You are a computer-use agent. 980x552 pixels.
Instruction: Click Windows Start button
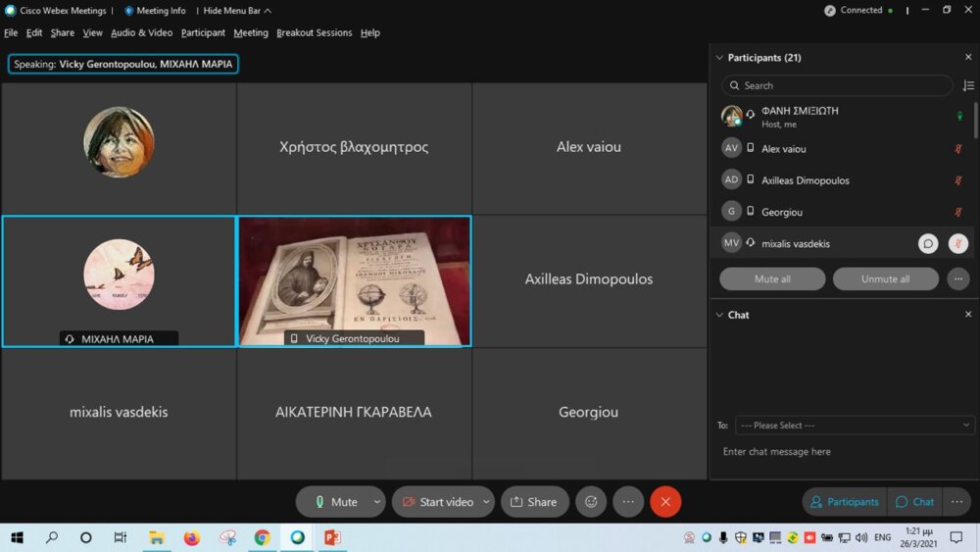click(x=17, y=537)
